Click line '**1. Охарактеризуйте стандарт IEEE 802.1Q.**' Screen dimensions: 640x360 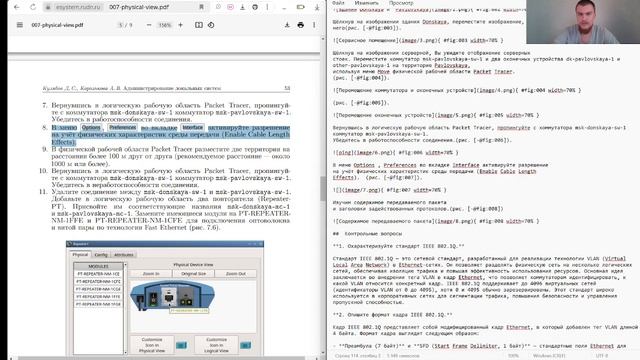[x=398, y=246]
